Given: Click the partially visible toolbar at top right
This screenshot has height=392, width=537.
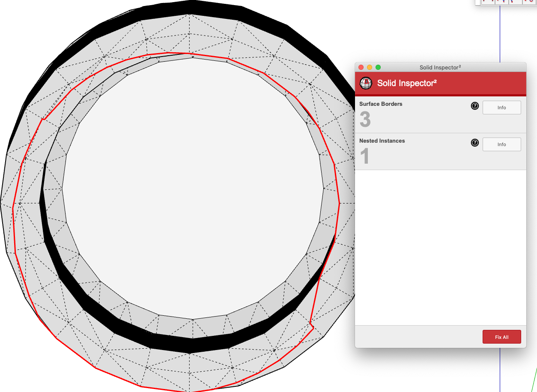Looking at the screenshot, I should tap(505, 2).
